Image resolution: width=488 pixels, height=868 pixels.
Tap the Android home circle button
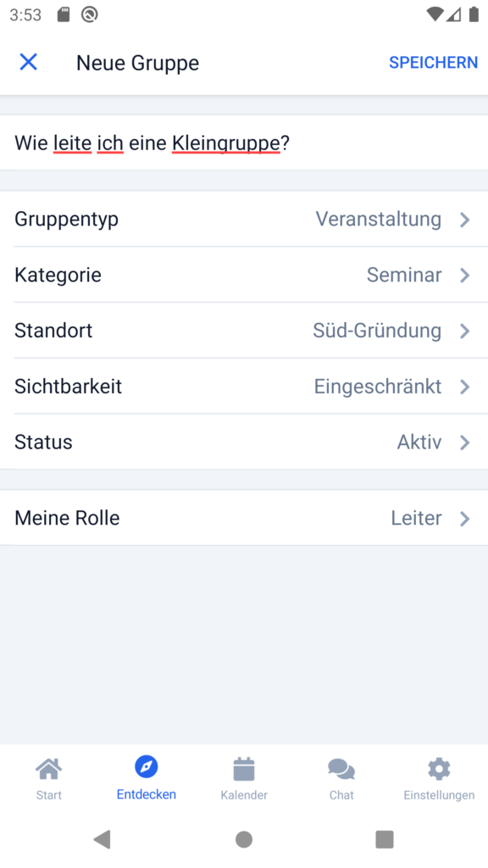pyautogui.click(x=244, y=839)
